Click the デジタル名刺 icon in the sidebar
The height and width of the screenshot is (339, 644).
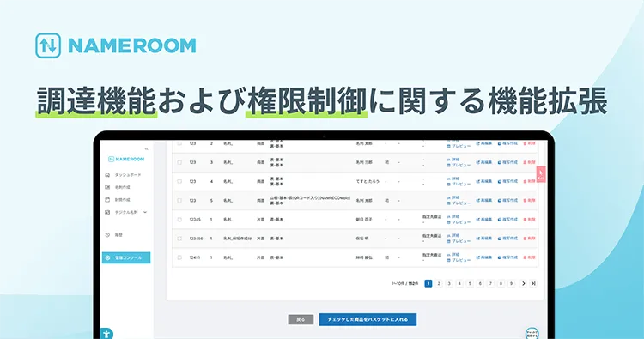(x=107, y=212)
